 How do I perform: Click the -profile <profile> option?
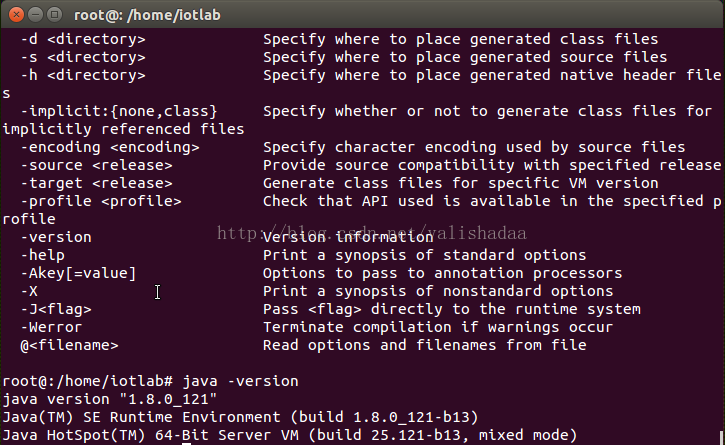pos(101,201)
